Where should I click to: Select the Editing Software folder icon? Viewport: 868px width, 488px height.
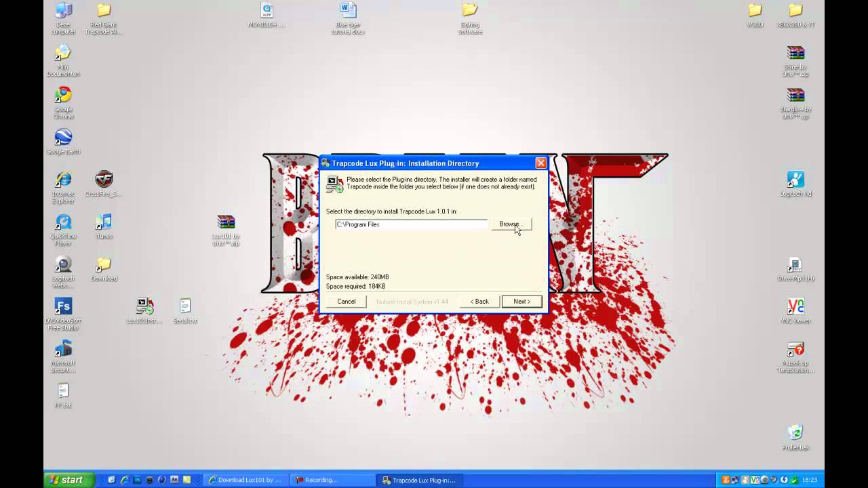(x=470, y=18)
